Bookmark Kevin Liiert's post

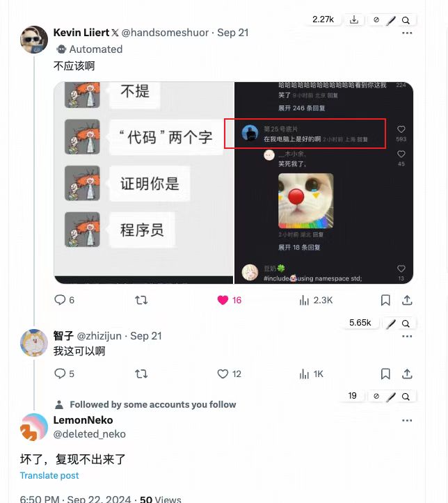385,301
